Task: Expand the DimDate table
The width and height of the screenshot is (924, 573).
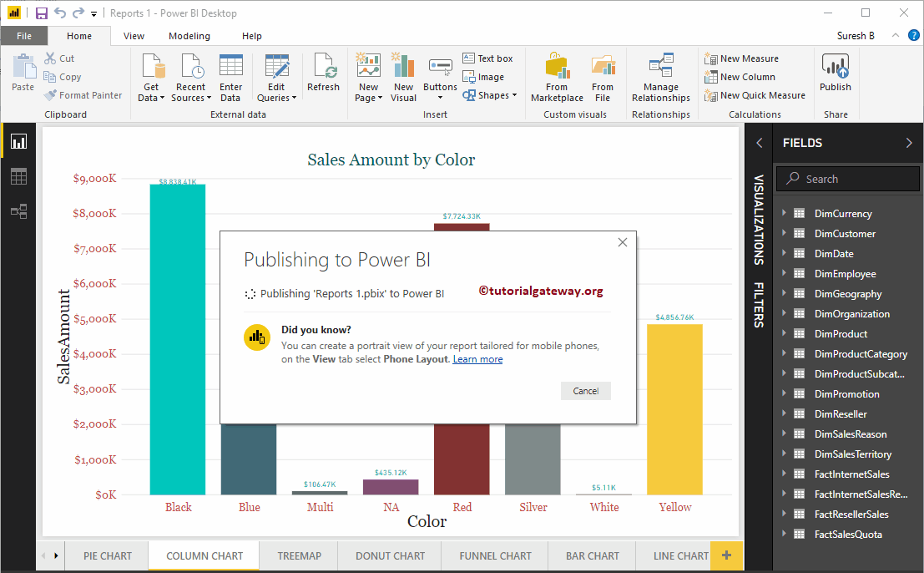Action: pyautogui.click(x=784, y=253)
